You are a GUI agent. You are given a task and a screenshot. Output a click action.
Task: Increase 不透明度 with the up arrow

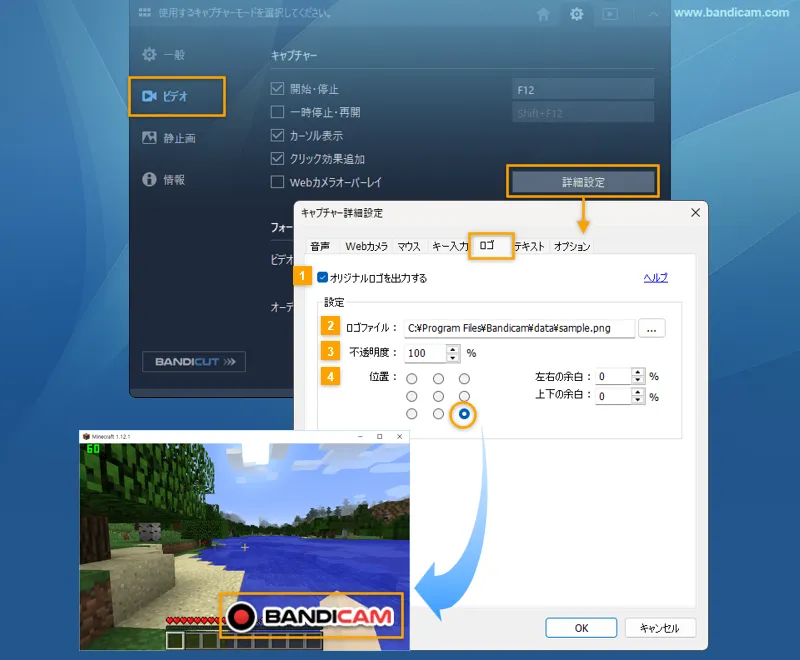coord(453,349)
